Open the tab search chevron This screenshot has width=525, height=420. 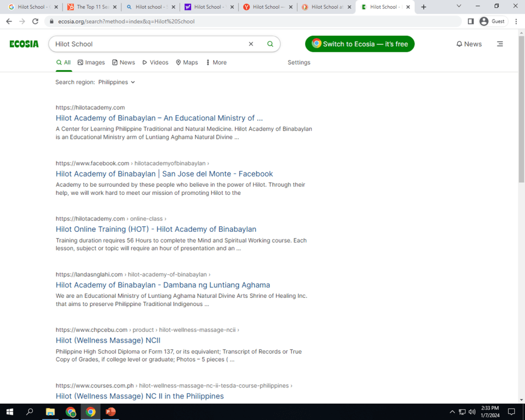click(458, 7)
